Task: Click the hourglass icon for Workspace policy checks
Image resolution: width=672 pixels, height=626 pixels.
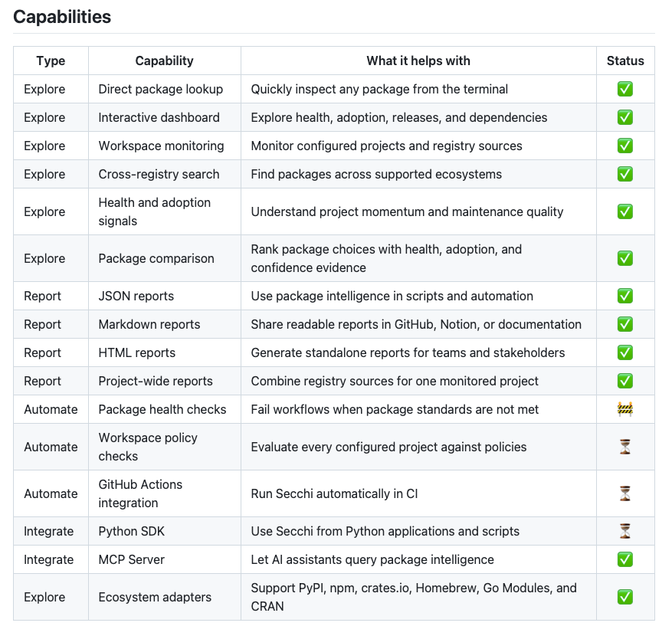Action: pyautogui.click(x=624, y=447)
